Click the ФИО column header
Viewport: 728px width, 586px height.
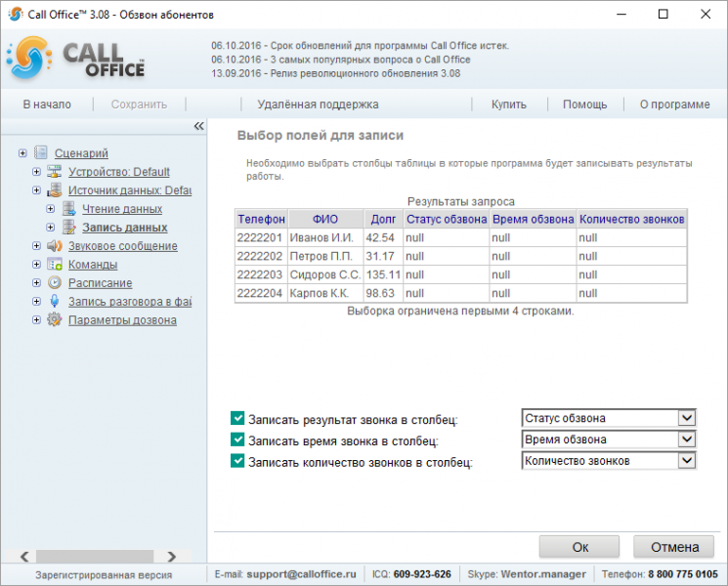pyautogui.click(x=325, y=219)
